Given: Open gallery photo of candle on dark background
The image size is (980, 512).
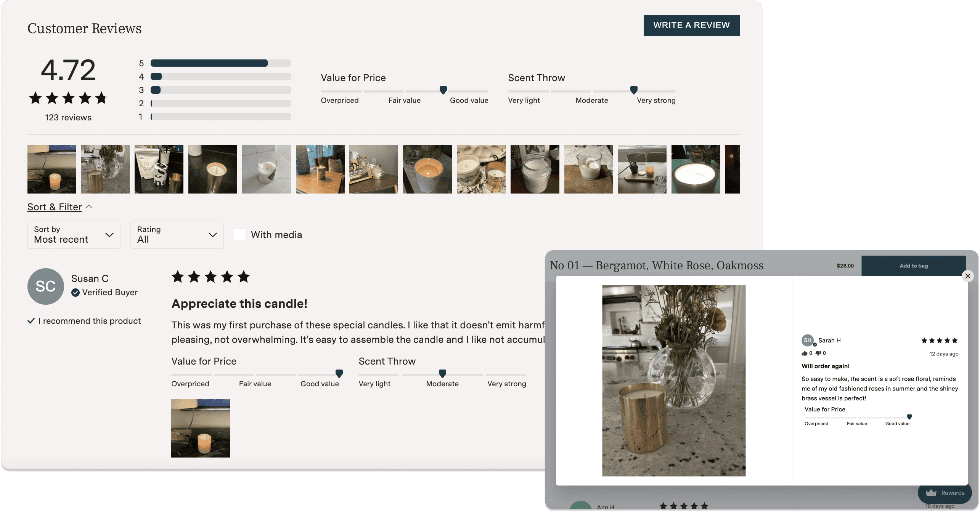Looking at the screenshot, I should click(213, 169).
